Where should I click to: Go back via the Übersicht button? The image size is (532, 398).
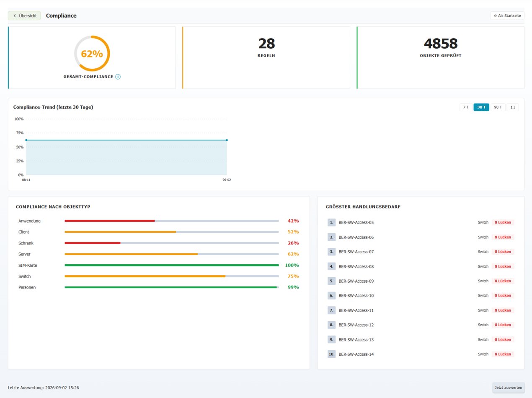[24, 16]
